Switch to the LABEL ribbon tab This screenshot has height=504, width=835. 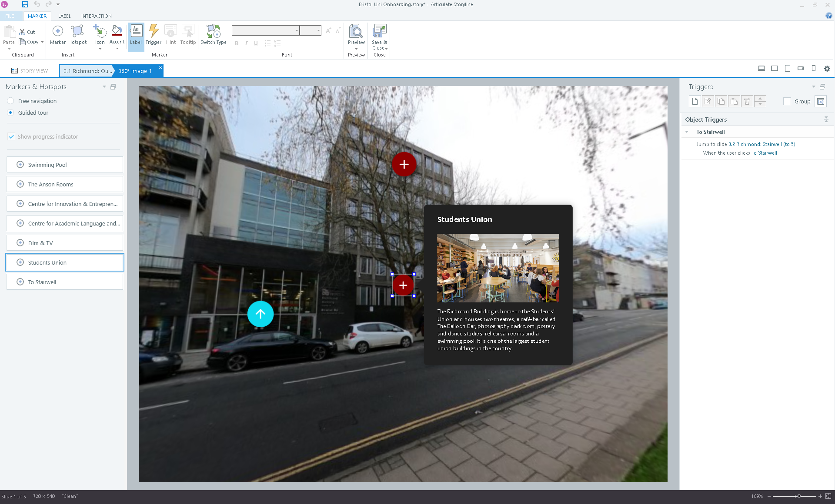point(64,16)
